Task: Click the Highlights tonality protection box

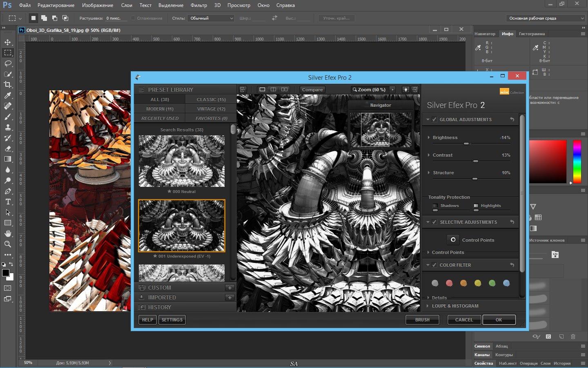Action: coord(476,206)
